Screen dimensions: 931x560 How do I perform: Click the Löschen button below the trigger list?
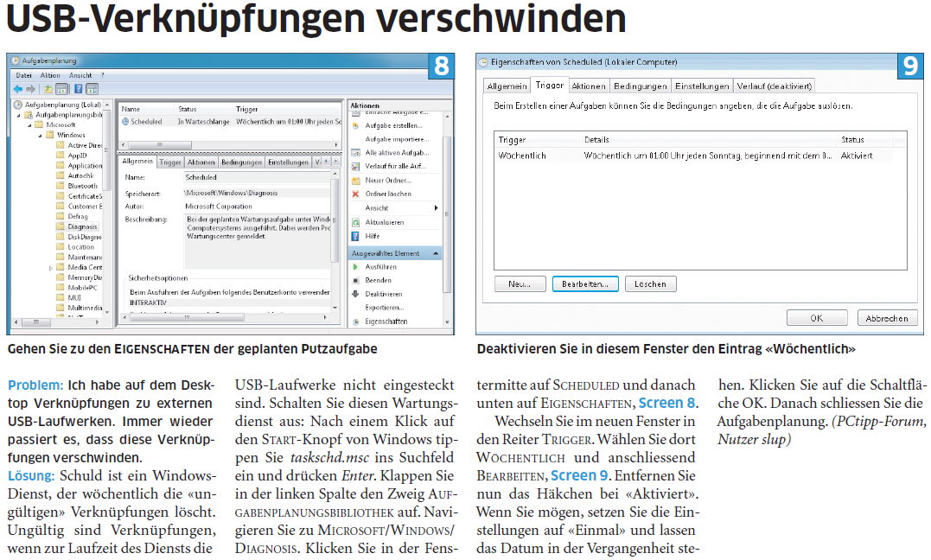650,284
